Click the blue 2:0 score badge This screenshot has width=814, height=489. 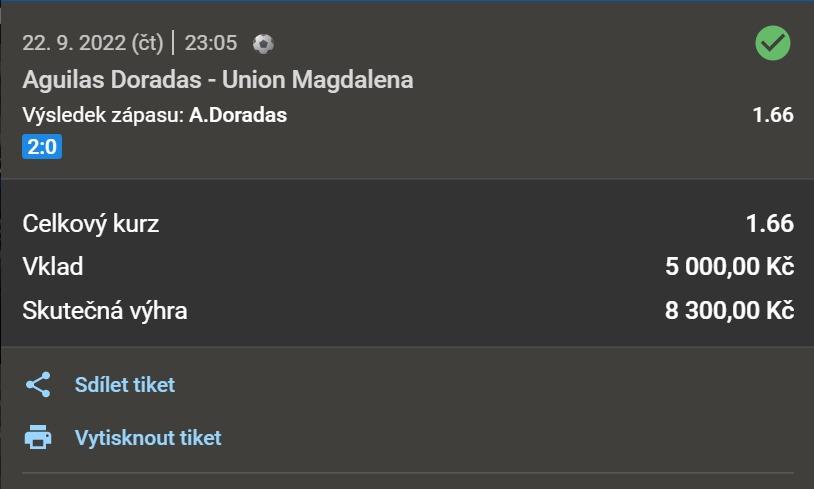pos(41,148)
